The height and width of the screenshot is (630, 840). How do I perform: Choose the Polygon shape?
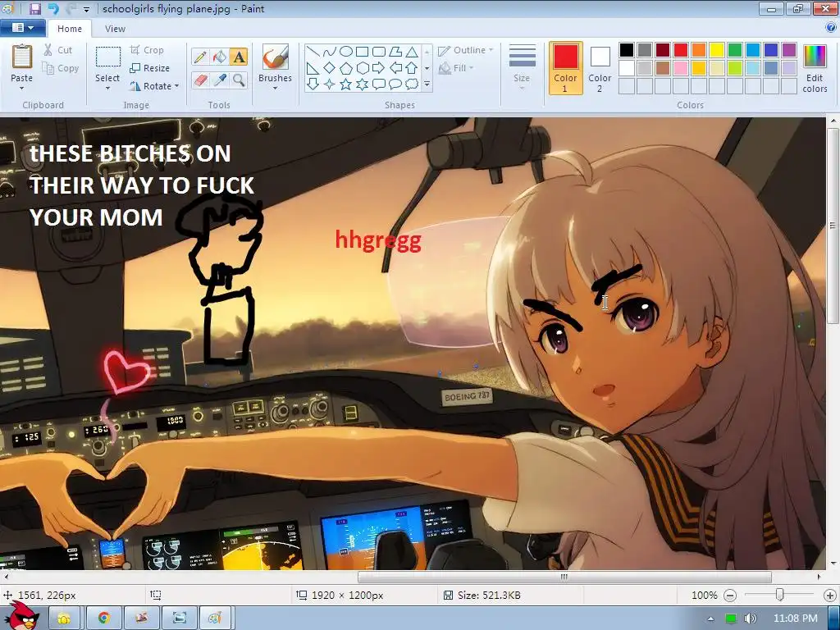[395, 52]
